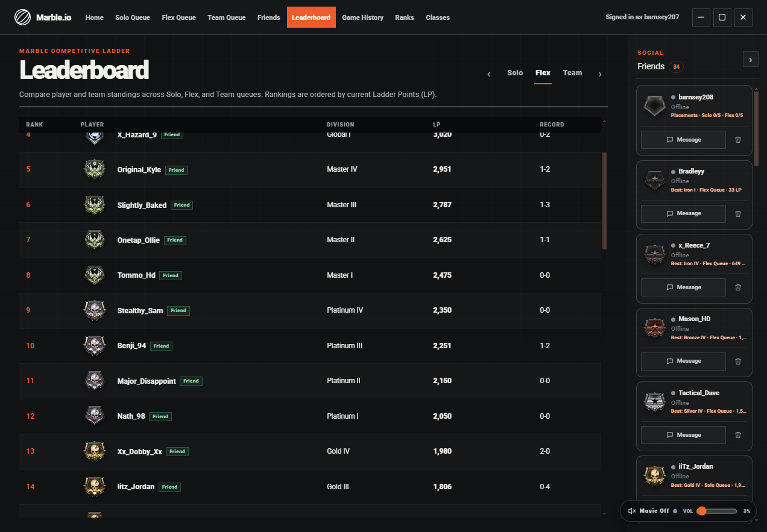This screenshot has height=532, width=767.
Task: Message x_Reece_7
Action: click(x=683, y=287)
